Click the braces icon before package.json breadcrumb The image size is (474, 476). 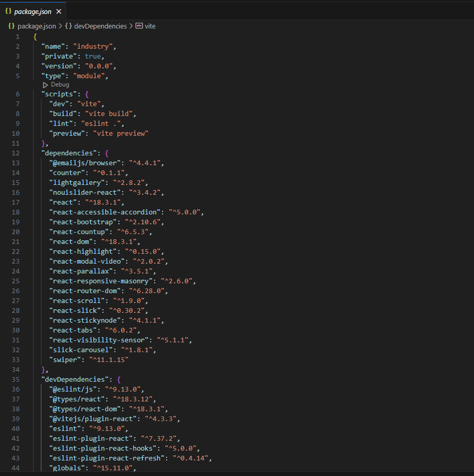(11, 26)
